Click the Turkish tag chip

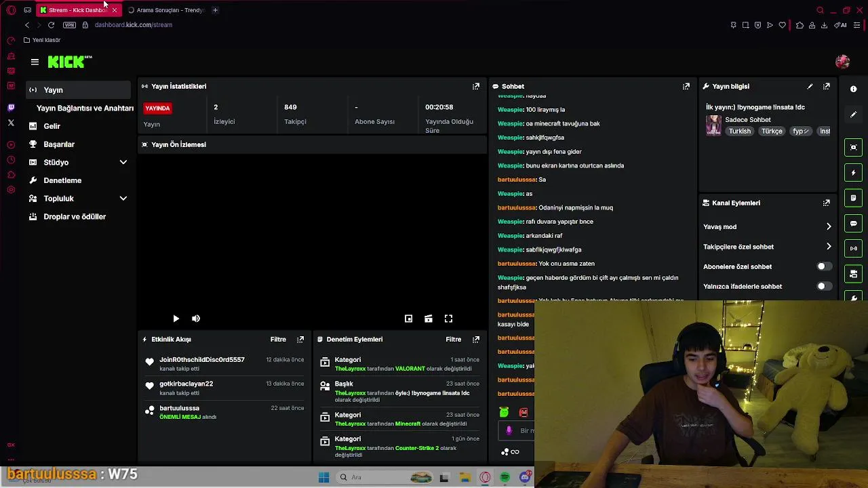(739, 131)
